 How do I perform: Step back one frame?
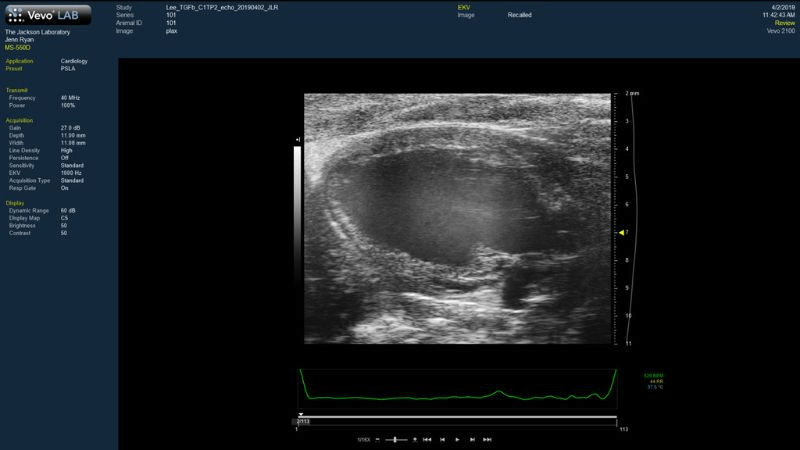442,439
